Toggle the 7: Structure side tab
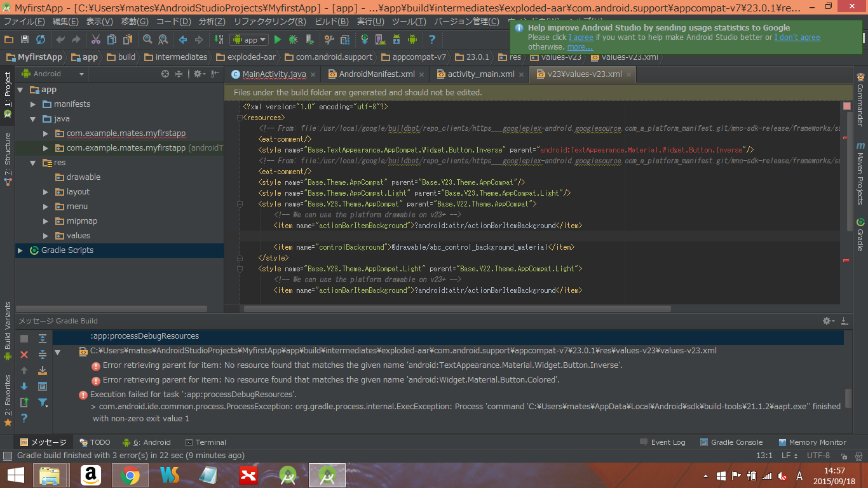This screenshot has height=488, width=868. pos(8,159)
